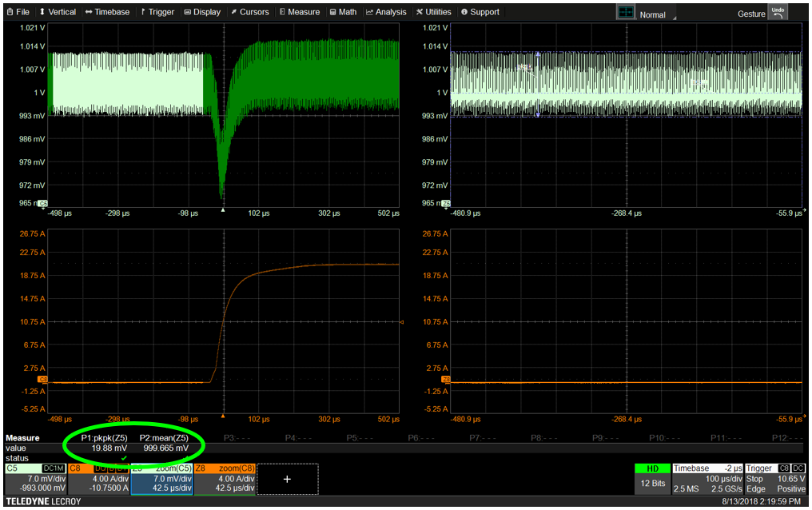812x510 pixels.
Task: Open the Timebase descriptor box
Action: tap(707, 478)
